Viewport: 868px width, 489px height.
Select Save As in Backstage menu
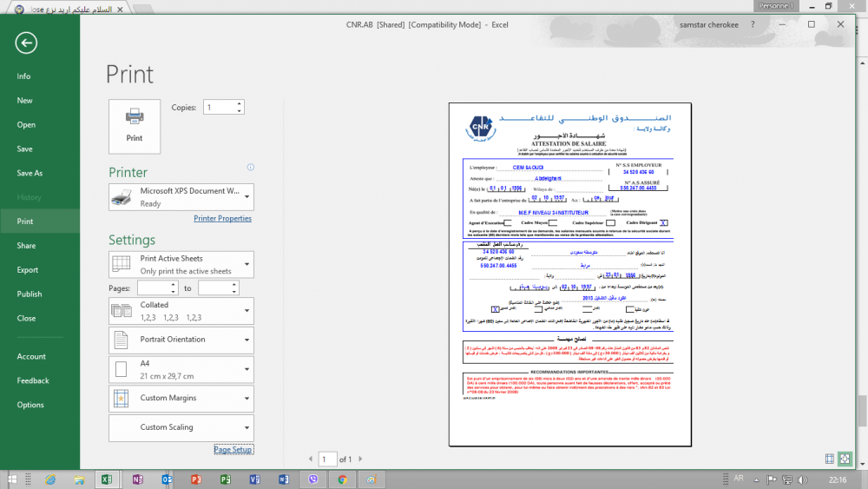(30, 173)
